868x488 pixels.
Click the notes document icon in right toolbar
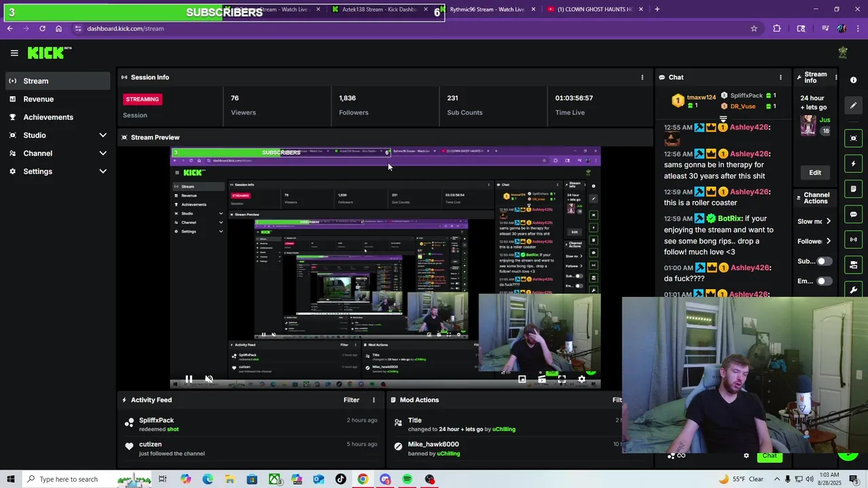tap(853, 189)
